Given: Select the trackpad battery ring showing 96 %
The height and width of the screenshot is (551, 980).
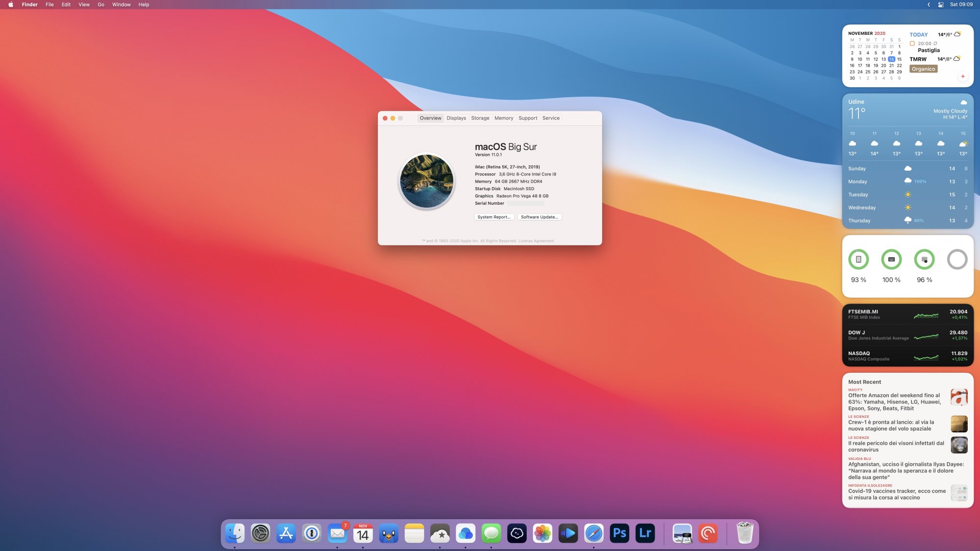Looking at the screenshot, I should coord(925,260).
